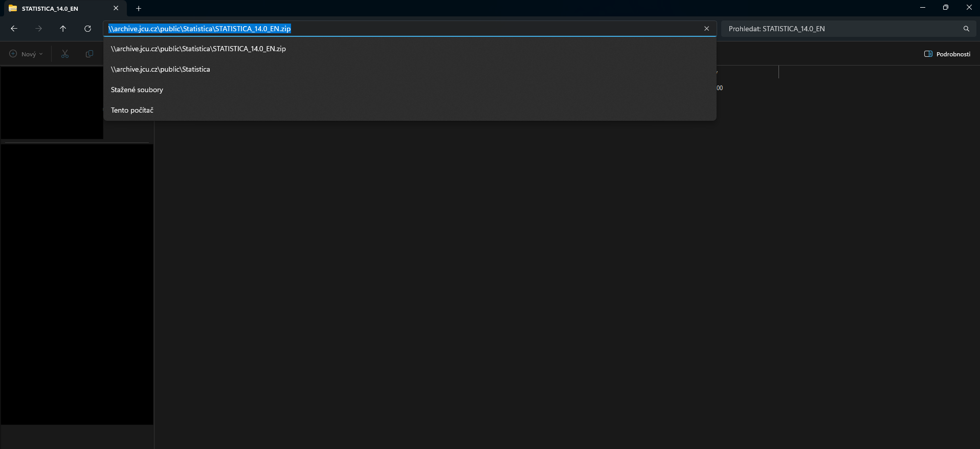Screen dimensions: 980x449
Task: Open the Nový dropdown menu
Action: pos(26,54)
